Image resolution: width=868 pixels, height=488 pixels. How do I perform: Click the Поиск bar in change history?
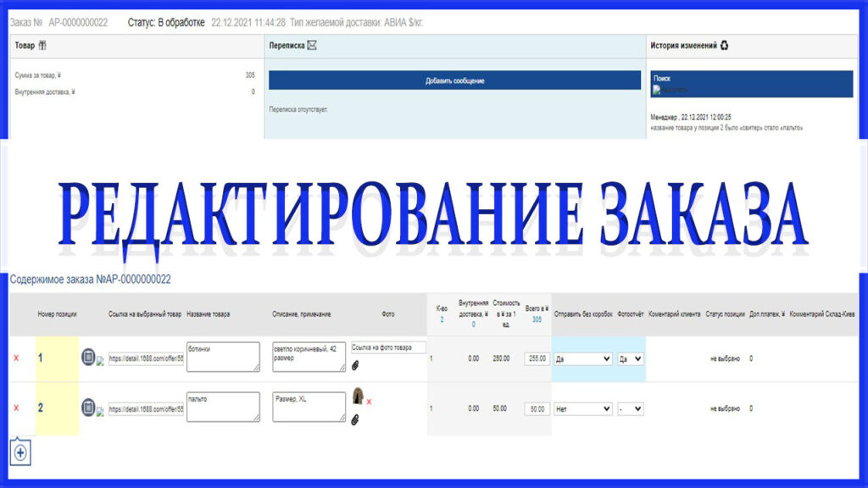[752, 83]
